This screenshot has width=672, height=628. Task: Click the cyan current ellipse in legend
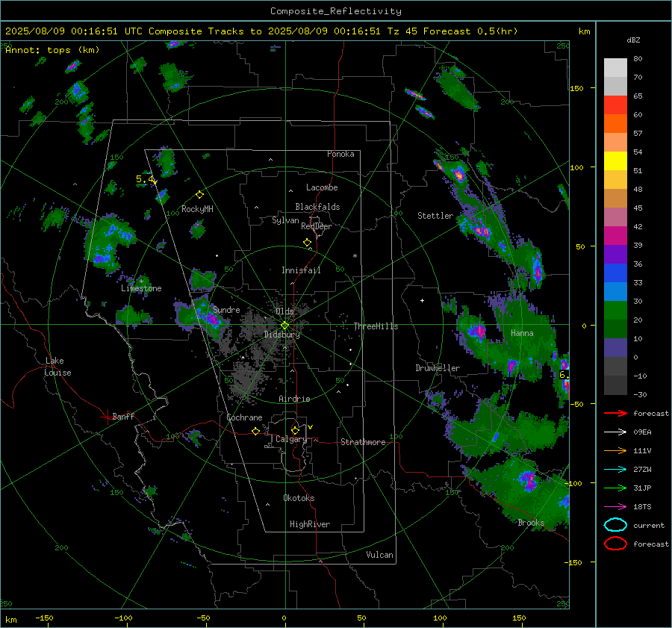615,525
